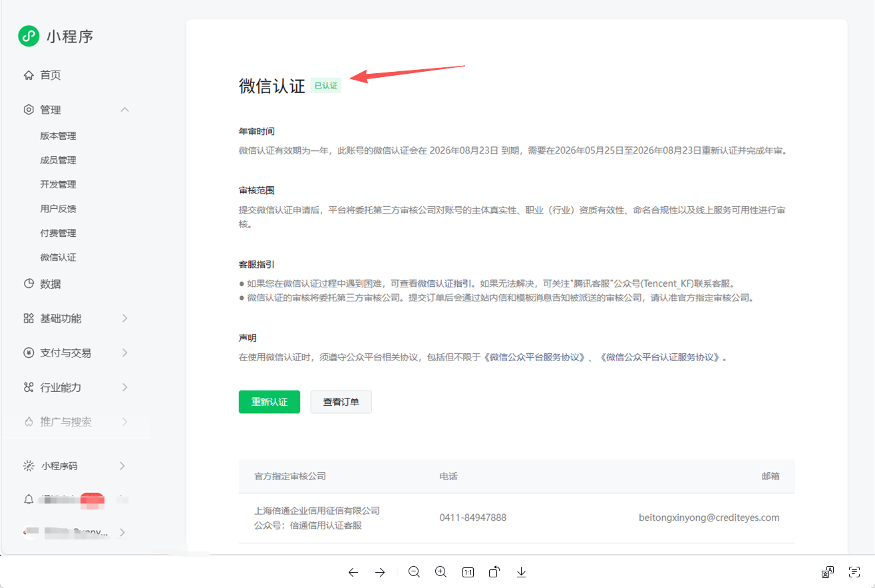The height and width of the screenshot is (588, 875).
Task: Zoom out with the minus magnifier
Action: pos(414,572)
